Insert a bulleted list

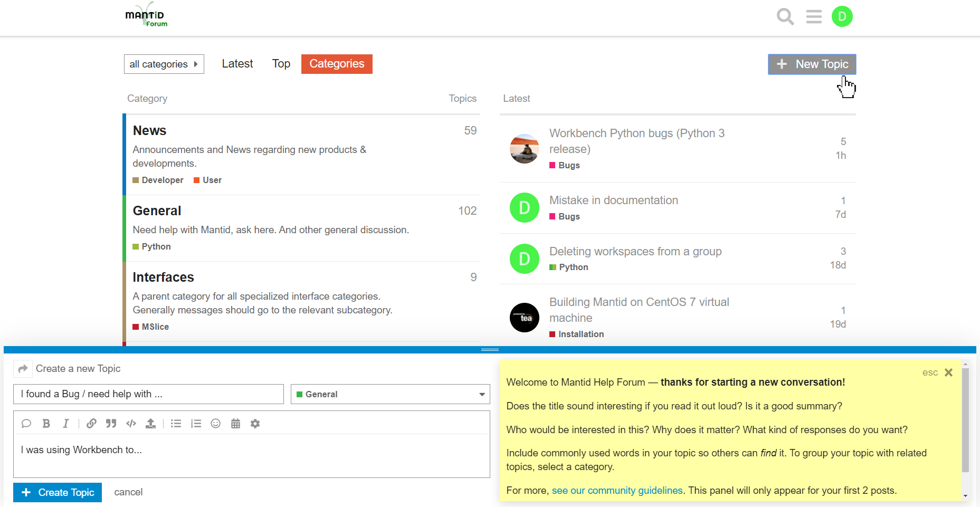176,423
